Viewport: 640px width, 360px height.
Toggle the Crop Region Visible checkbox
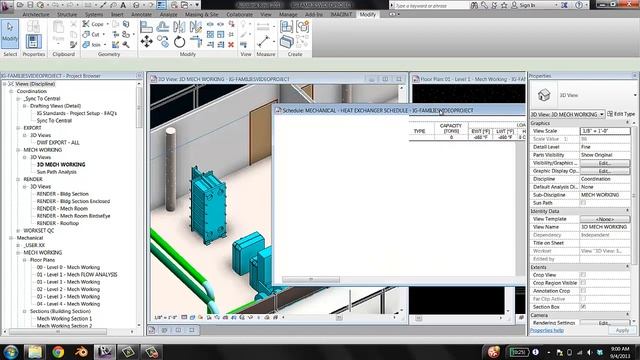coord(583,282)
